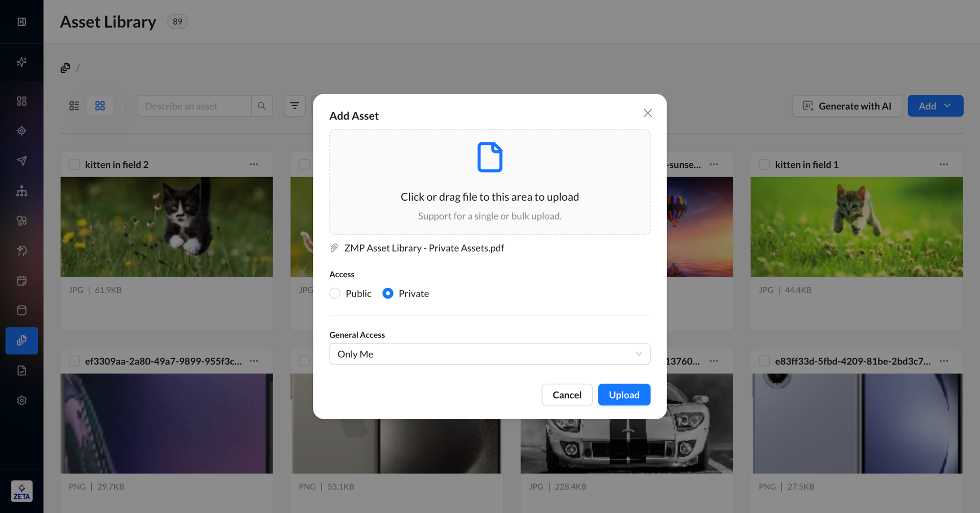Click the file upload drop area

(x=489, y=182)
